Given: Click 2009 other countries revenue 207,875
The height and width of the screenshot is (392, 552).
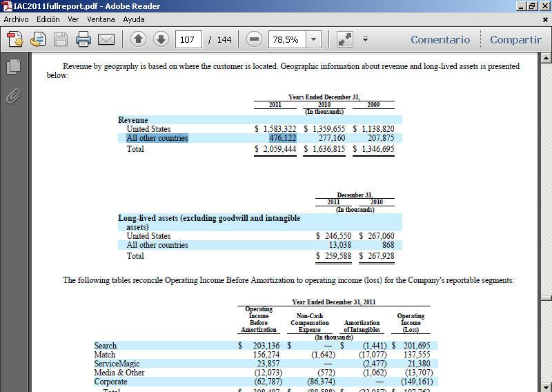Looking at the screenshot, I should (381, 138).
